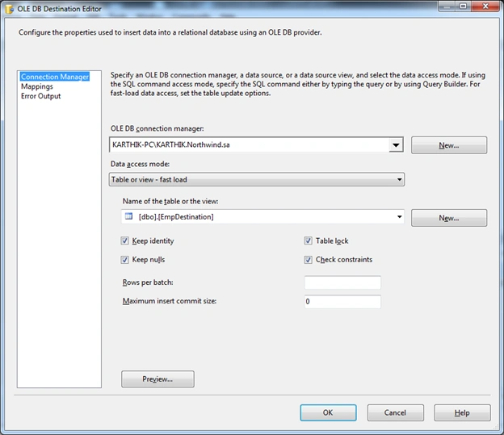The height and width of the screenshot is (435, 504).
Task: Toggle Table lock checkbox
Action: tap(308, 241)
